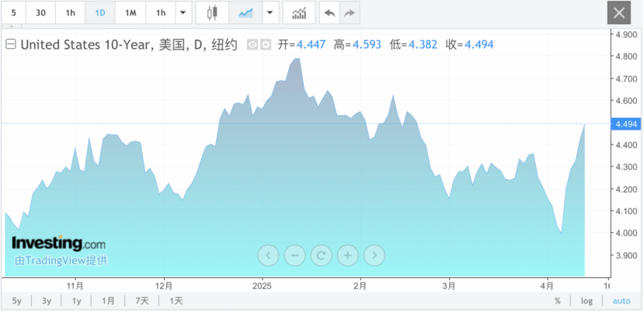Click the 3.900 price axis label

point(626,255)
